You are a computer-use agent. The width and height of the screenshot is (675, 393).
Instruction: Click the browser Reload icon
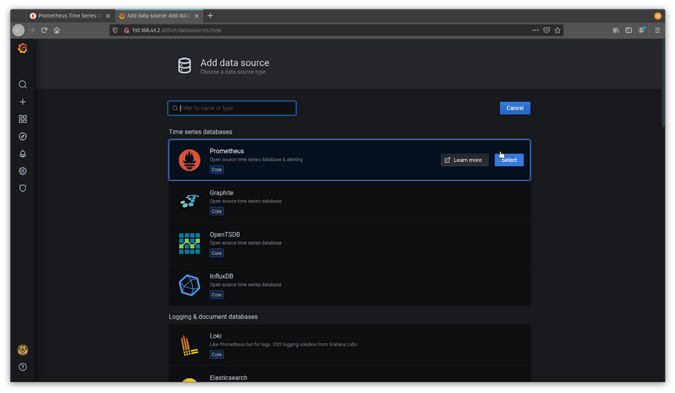44,30
